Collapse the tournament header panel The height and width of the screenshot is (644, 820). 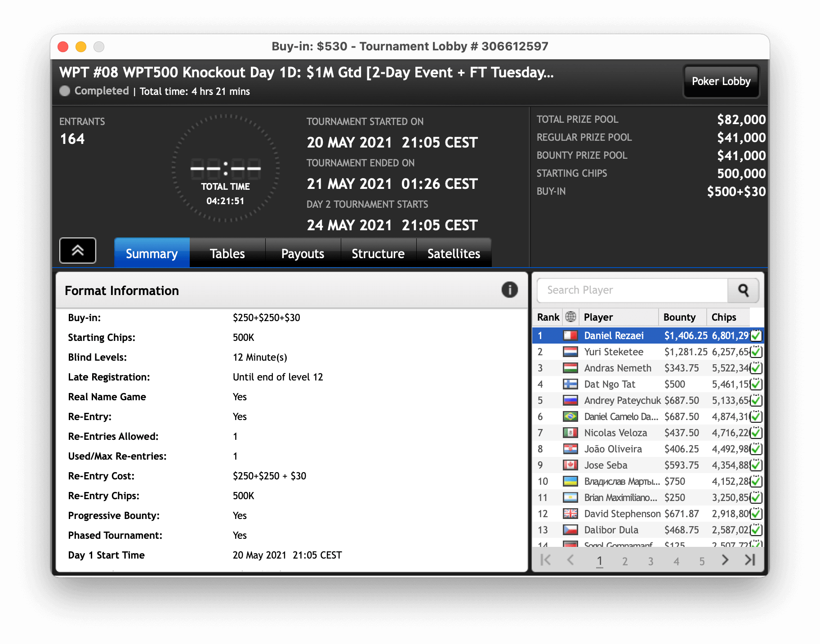[x=78, y=250]
